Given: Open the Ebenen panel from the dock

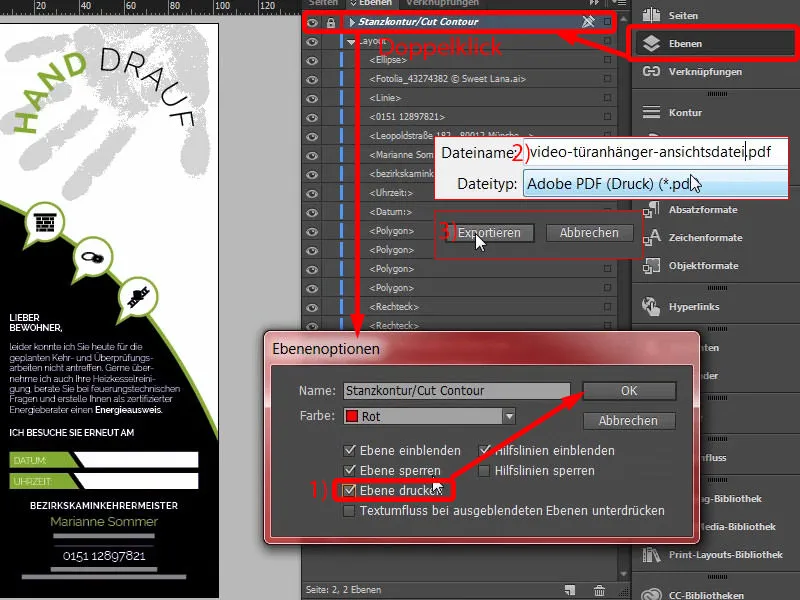Looking at the screenshot, I should point(714,44).
